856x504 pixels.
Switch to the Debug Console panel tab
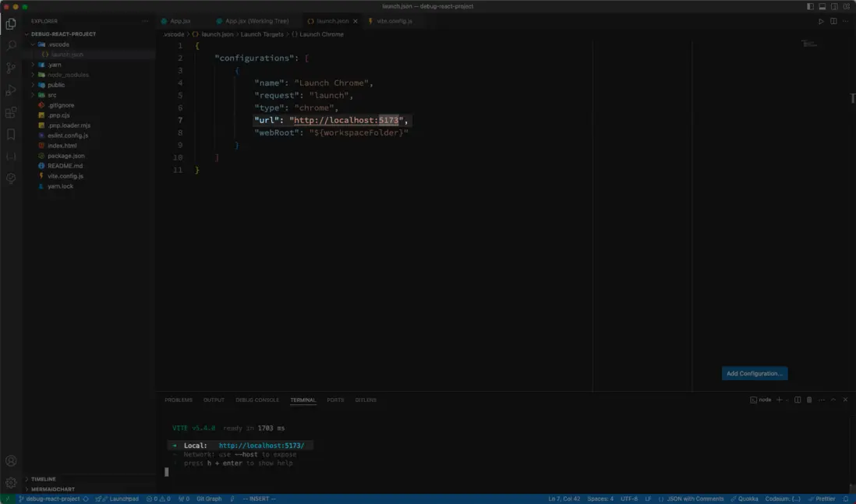(x=257, y=400)
